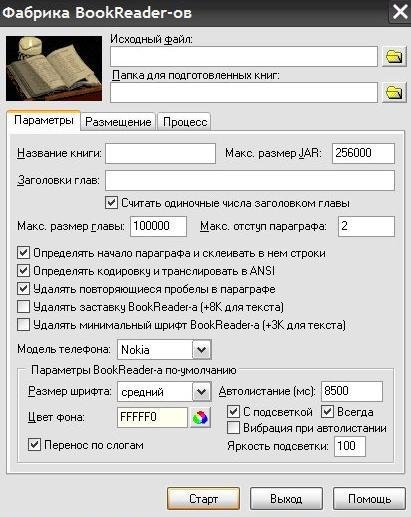Switch to the Размещение tab
This screenshot has height=517, width=411.
118,122
